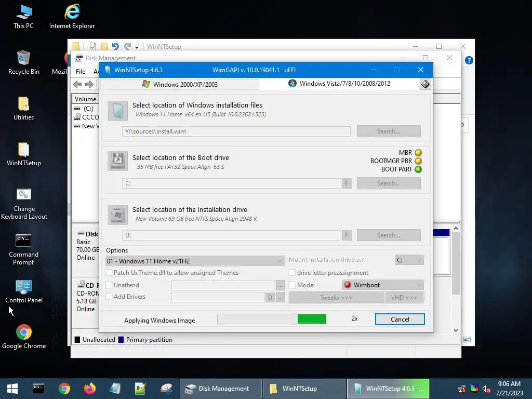Click the installation files source icon

pos(118,111)
